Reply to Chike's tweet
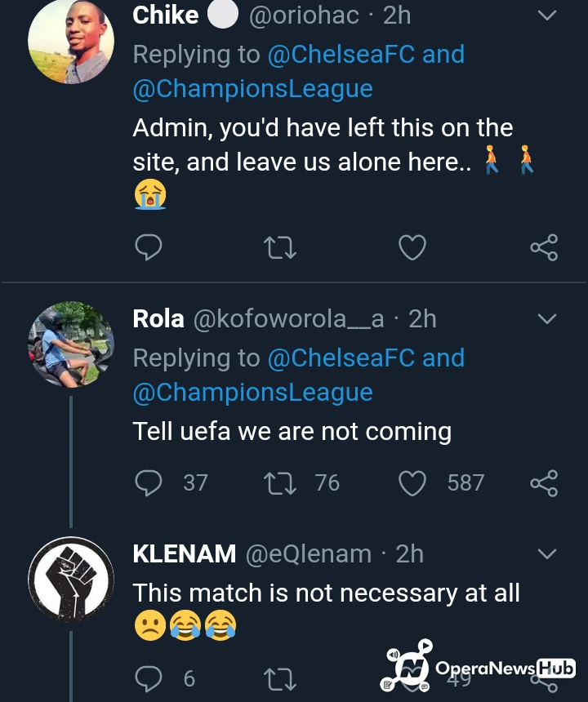This screenshot has height=702, width=588. coord(148,247)
